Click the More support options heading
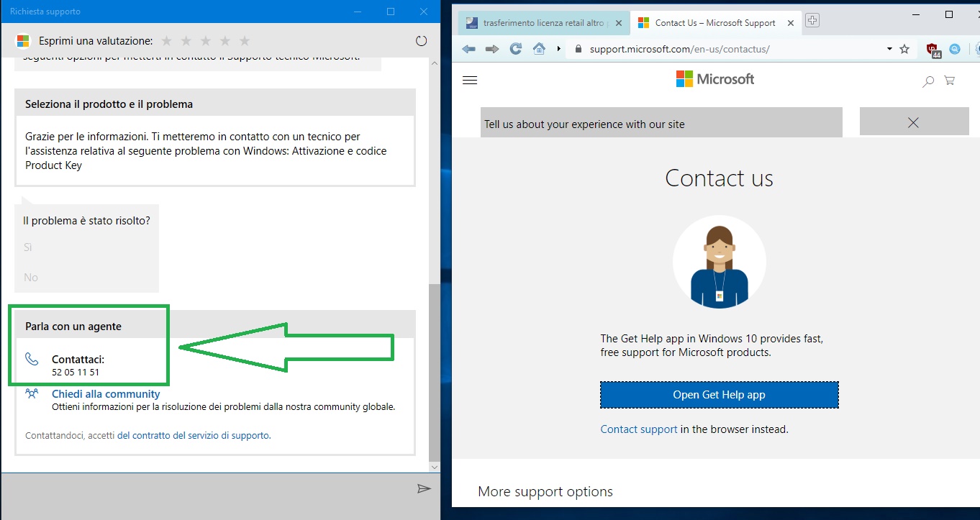The height and width of the screenshot is (520, 980). pos(545,492)
